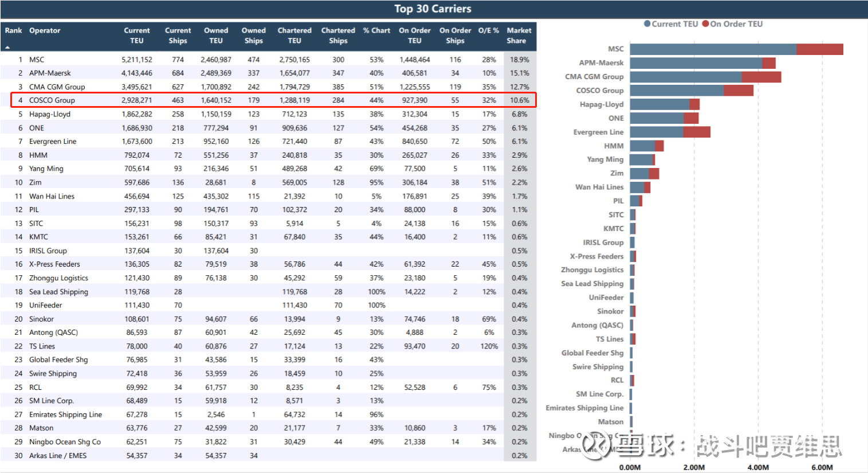
Task: Select the MSC operator row
Action: [268, 60]
